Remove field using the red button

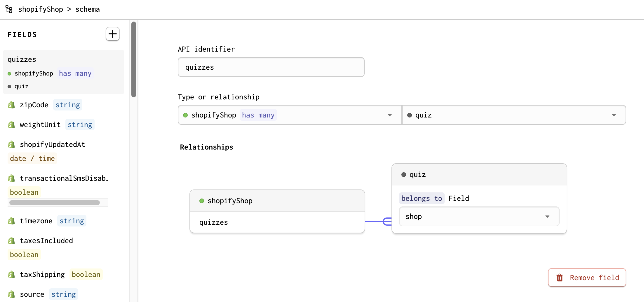coord(587,278)
